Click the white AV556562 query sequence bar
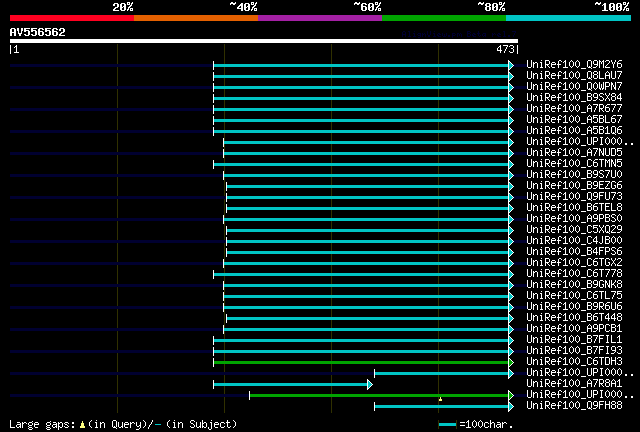The height and width of the screenshot is (432, 640). point(264,41)
